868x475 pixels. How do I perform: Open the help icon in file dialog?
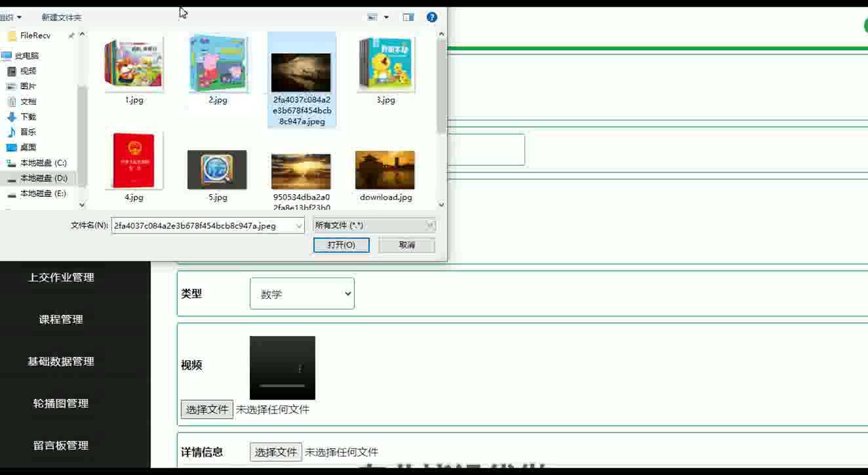[431, 17]
